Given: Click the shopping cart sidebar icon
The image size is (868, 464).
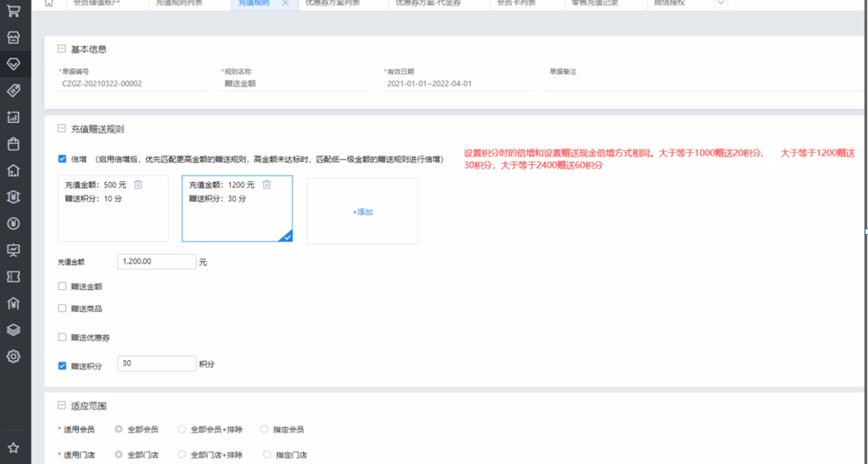Looking at the screenshot, I should pyautogui.click(x=13, y=11).
